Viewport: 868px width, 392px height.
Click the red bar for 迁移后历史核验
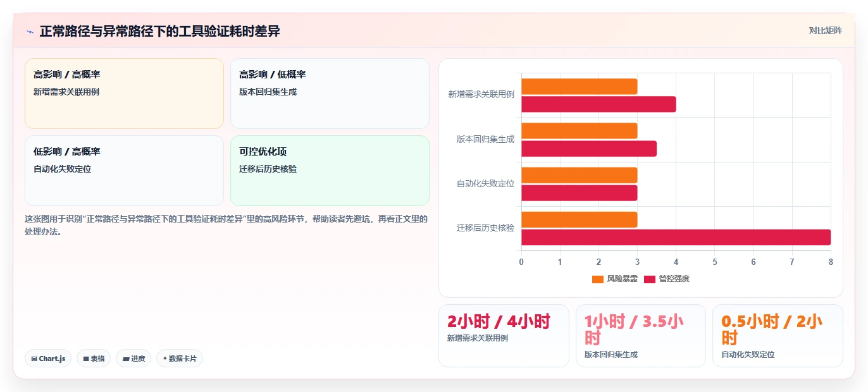point(676,237)
